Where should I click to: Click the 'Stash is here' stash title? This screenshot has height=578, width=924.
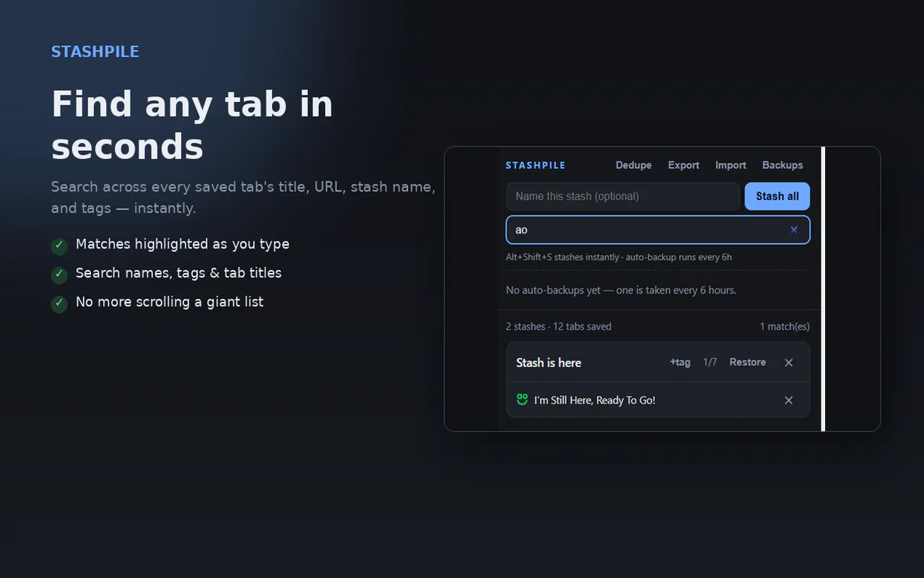549,363
